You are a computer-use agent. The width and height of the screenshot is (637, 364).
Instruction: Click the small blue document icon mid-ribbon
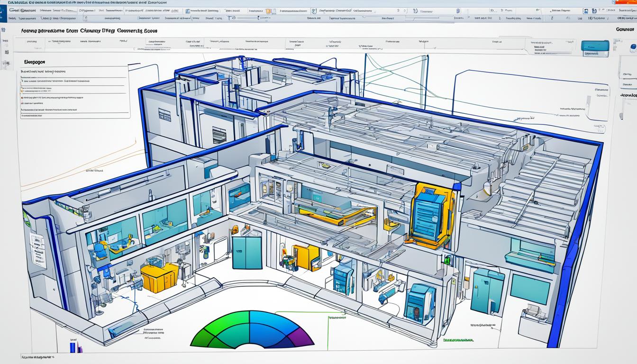pyautogui.click(x=458, y=10)
